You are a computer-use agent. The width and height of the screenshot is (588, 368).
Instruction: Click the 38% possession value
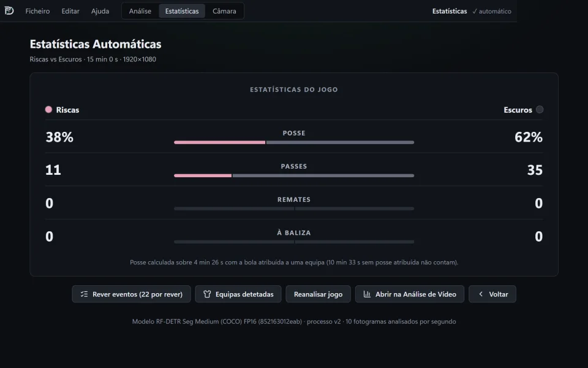click(x=59, y=137)
